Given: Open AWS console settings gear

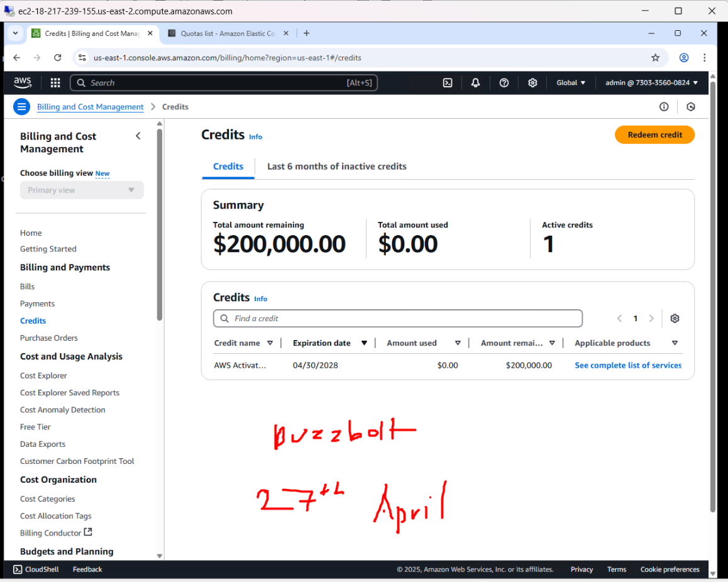Looking at the screenshot, I should tap(532, 82).
